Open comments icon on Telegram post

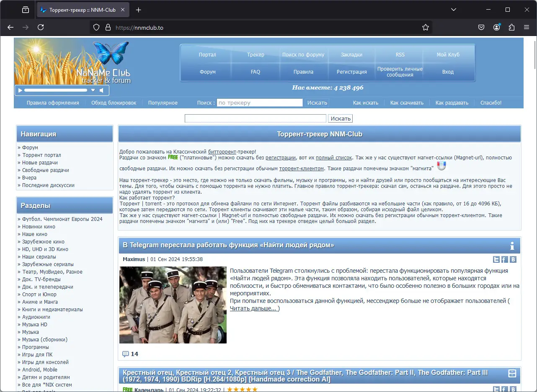click(x=126, y=354)
